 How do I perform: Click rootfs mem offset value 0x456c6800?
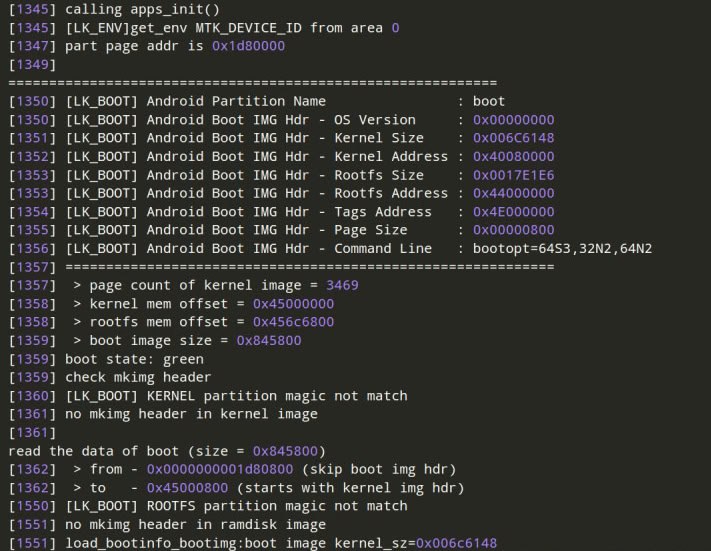click(x=293, y=322)
